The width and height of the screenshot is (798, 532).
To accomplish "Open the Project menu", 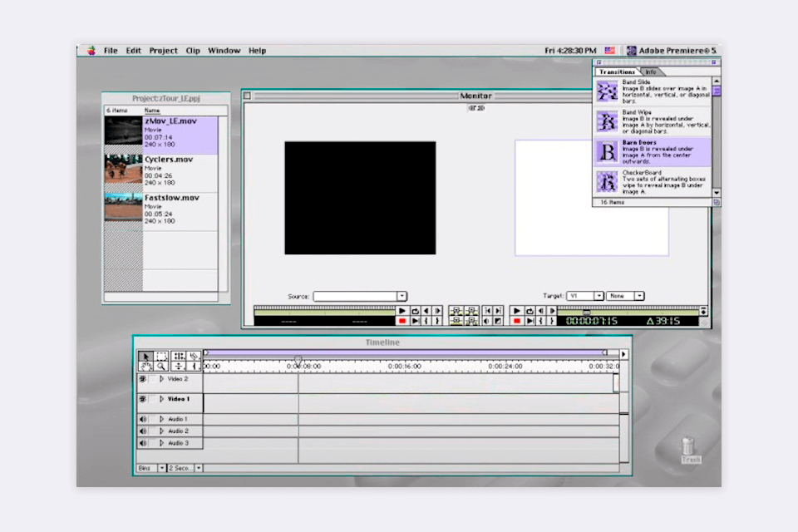I will coord(163,50).
